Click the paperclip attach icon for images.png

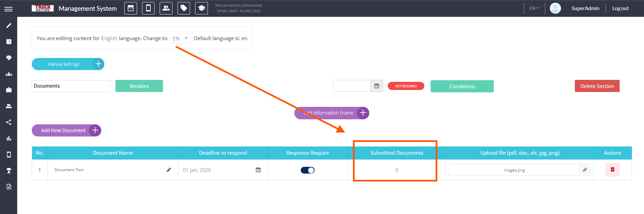[585, 170]
